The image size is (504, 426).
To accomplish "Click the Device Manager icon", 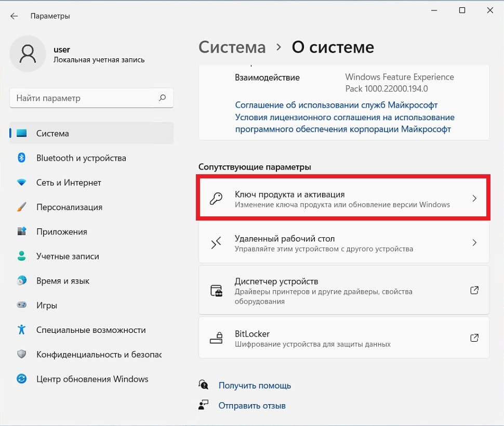I will pyautogui.click(x=216, y=291).
